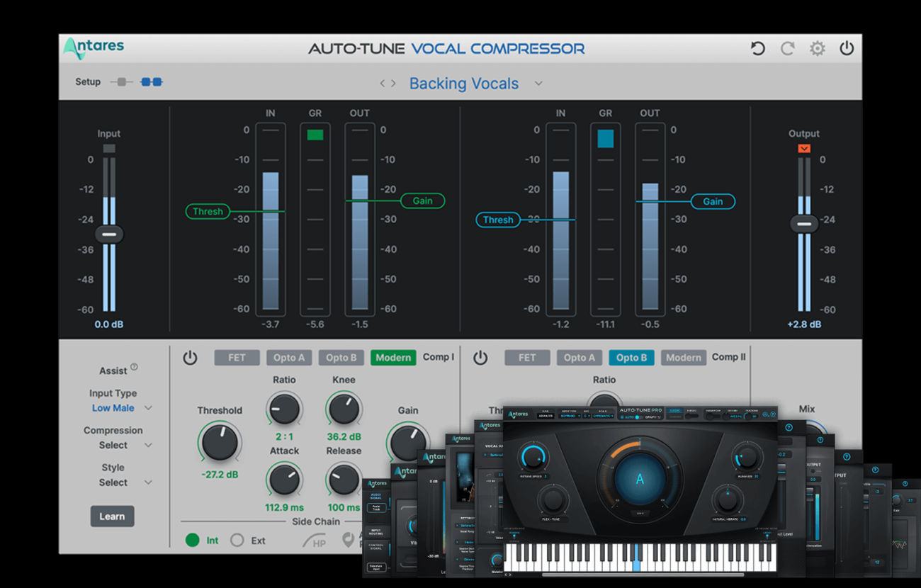Click the Input level fader handle
The width and height of the screenshot is (921, 588).
coord(109,234)
